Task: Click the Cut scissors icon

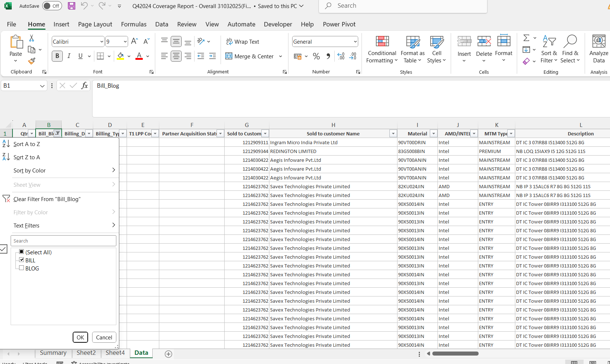Action: coord(32,38)
